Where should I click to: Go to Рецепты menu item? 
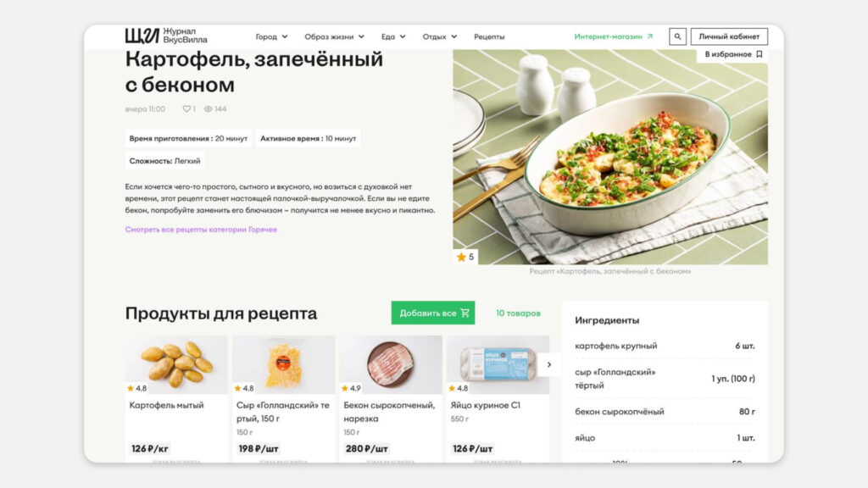(x=489, y=36)
